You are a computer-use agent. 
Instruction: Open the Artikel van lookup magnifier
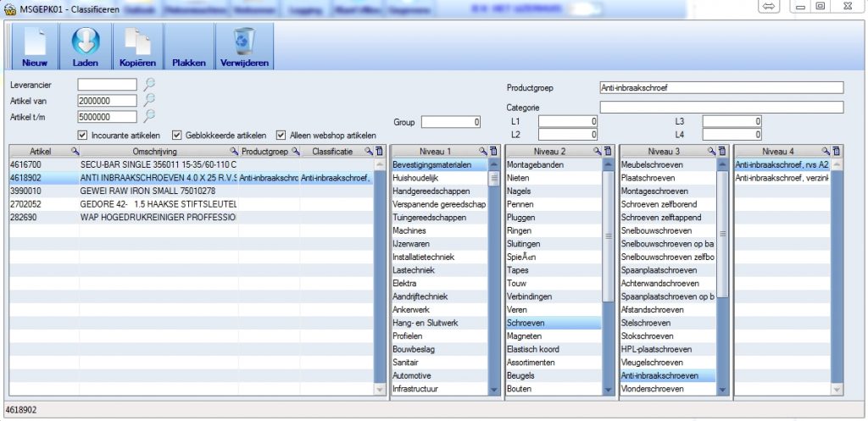click(x=149, y=100)
